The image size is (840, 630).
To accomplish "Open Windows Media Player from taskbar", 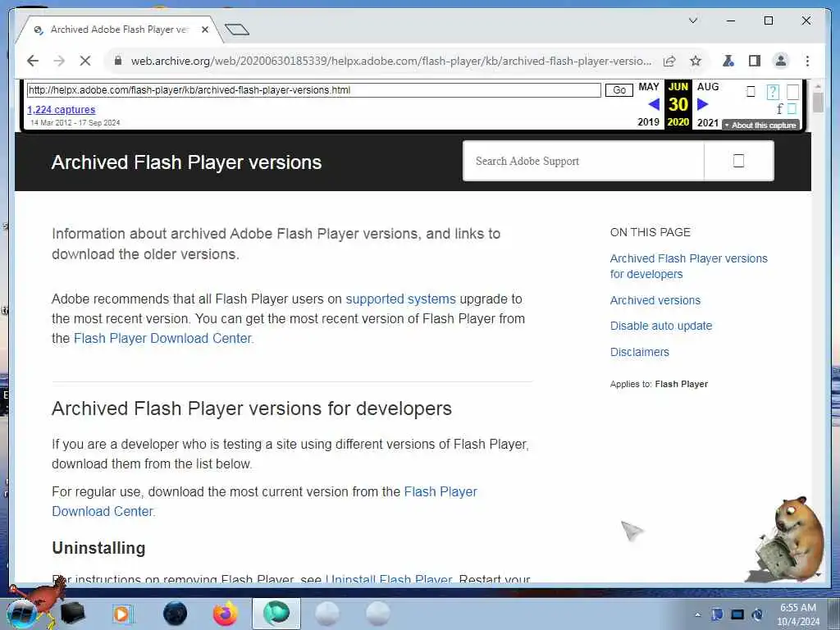I will (x=121, y=614).
